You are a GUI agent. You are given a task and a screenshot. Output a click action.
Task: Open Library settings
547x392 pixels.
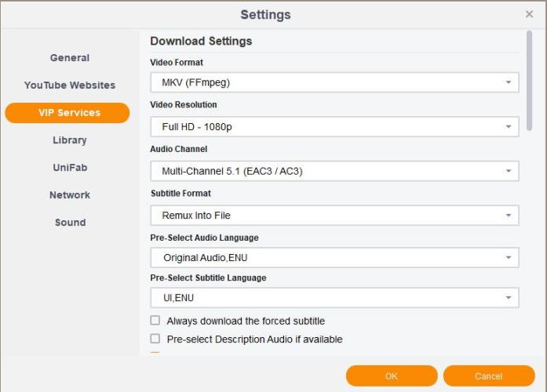point(70,140)
